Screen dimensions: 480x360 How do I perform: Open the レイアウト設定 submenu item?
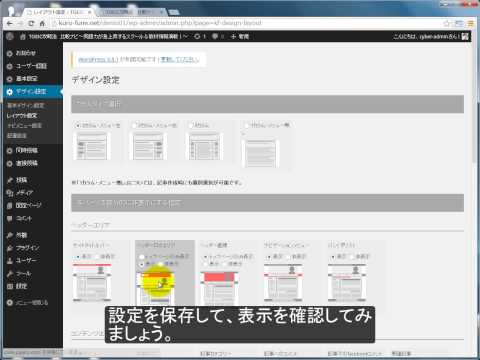[22, 115]
